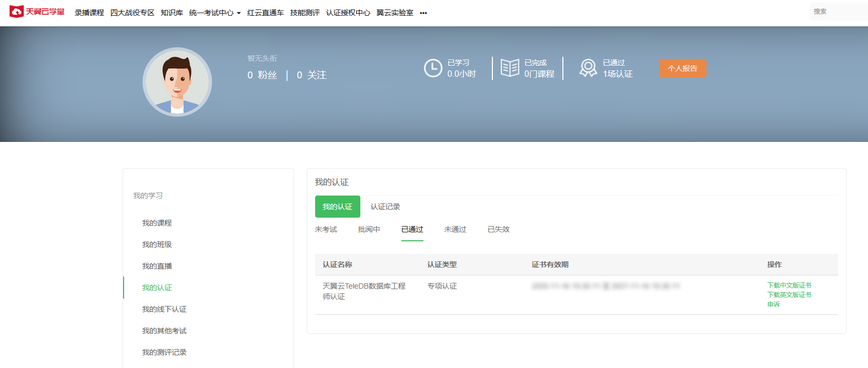
Task: Select the 已失效 filter tab
Action: tap(499, 229)
